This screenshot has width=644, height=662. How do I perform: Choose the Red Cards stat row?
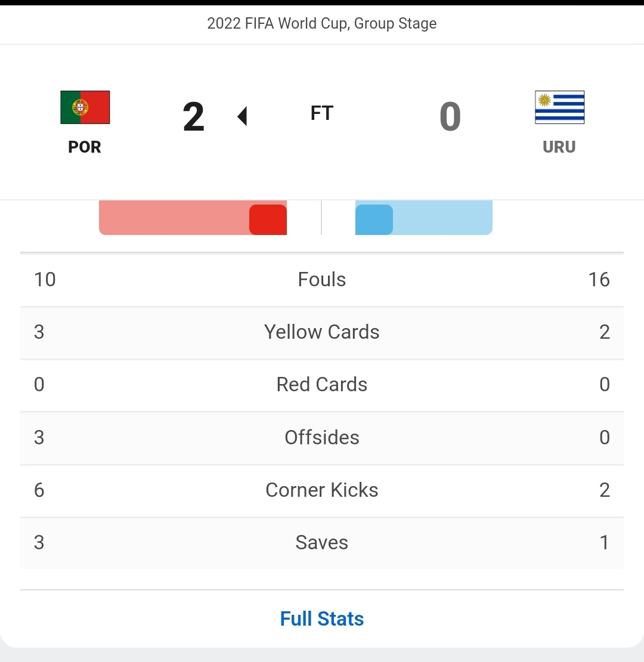click(x=322, y=385)
